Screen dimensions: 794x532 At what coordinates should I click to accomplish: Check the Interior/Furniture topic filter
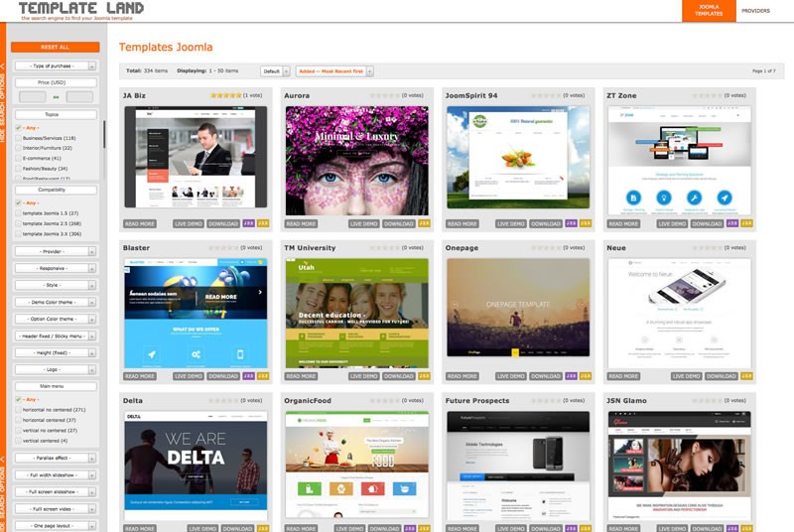pos(18,148)
